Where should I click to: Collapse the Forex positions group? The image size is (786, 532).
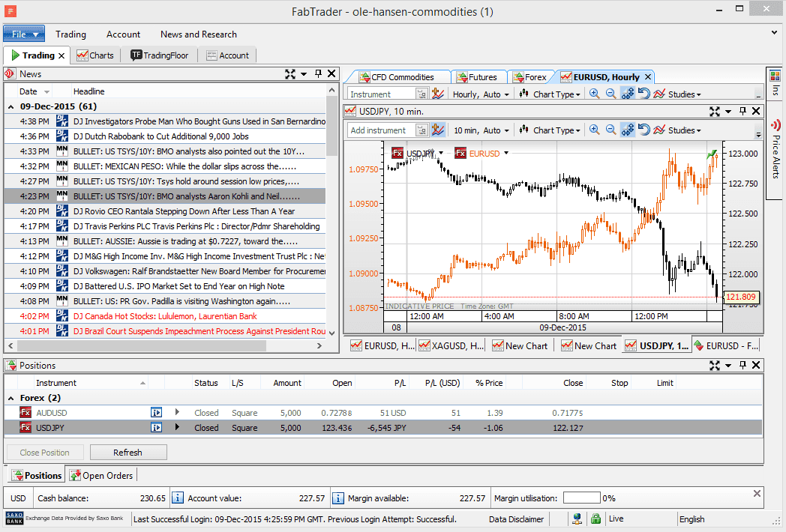(11, 398)
